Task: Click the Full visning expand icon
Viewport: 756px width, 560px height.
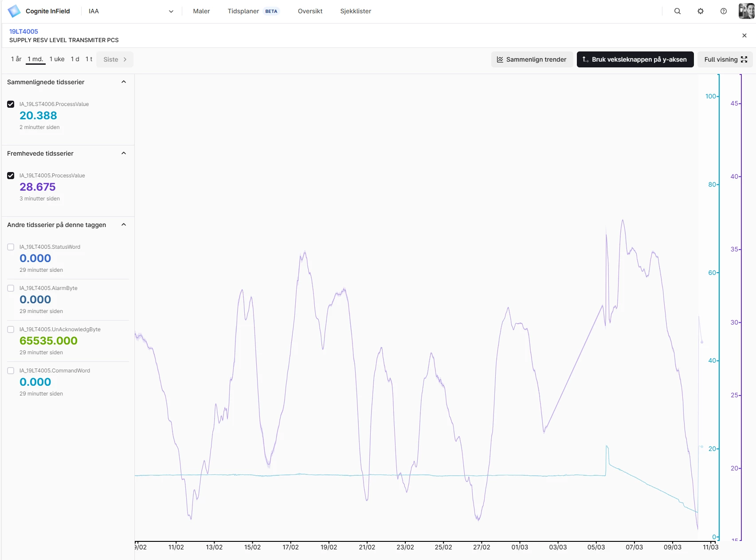Action: pos(744,59)
